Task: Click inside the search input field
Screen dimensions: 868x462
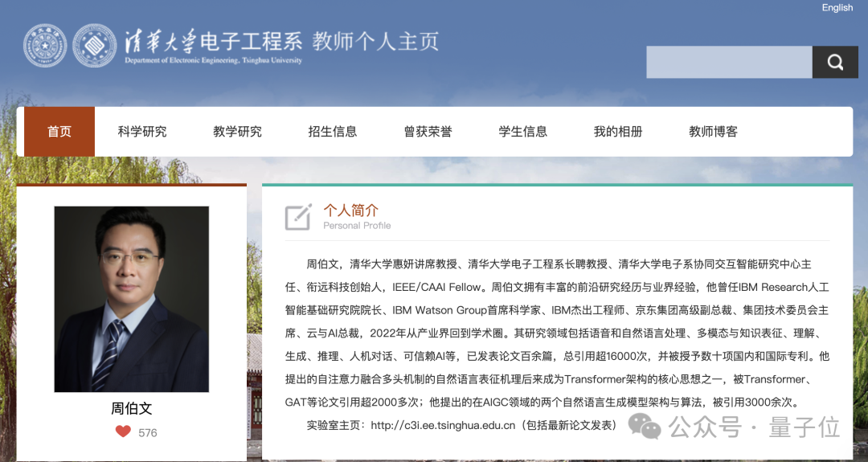Action: (729, 62)
